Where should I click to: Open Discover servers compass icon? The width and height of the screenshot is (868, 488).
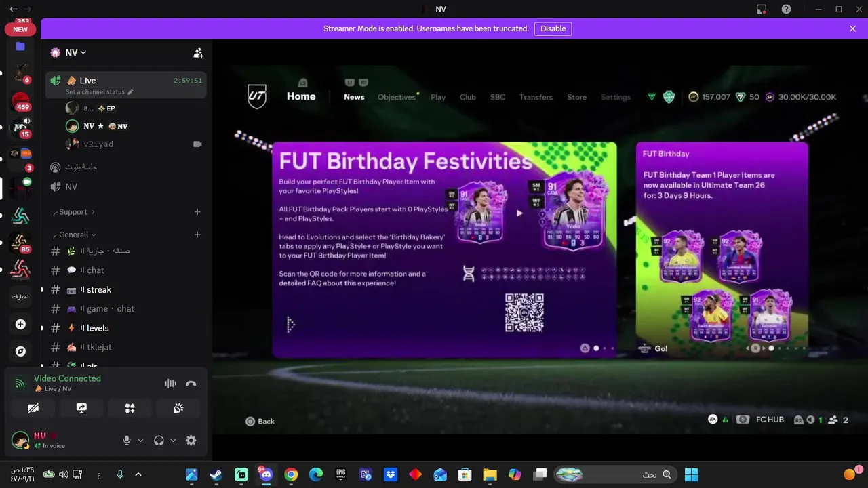20,351
